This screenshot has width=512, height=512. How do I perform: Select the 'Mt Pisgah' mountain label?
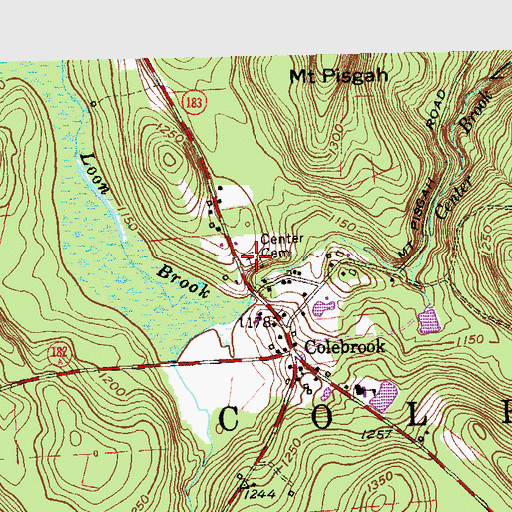tap(339, 76)
